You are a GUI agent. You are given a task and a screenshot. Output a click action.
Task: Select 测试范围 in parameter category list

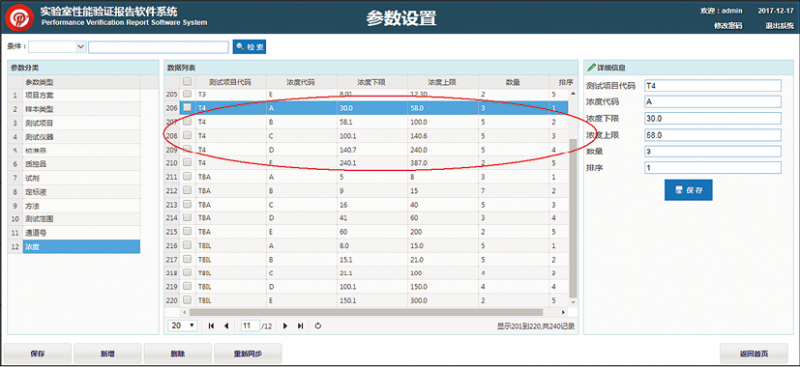click(x=81, y=219)
